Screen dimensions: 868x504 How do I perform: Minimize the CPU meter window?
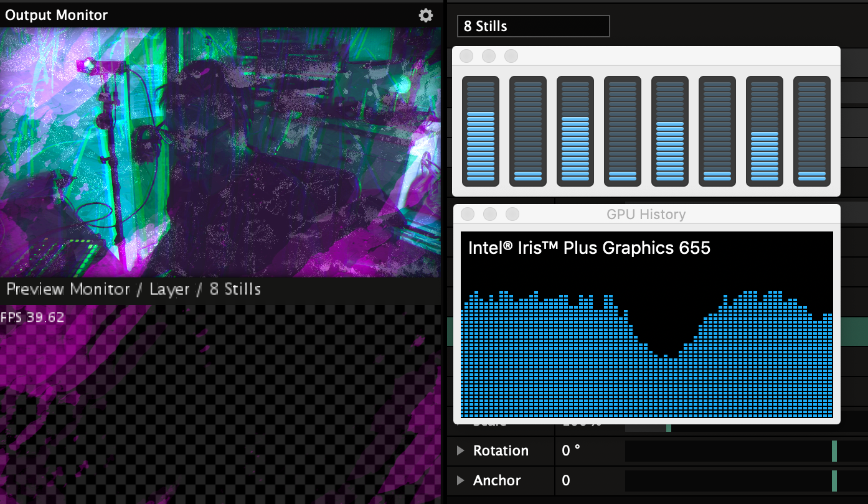coord(489,56)
